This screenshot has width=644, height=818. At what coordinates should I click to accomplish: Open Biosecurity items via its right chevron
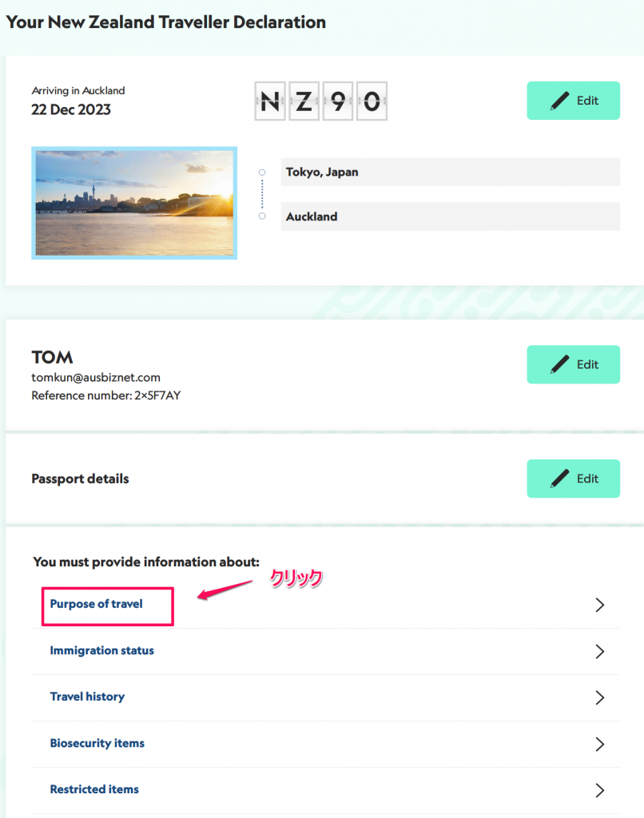click(x=599, y=744)
